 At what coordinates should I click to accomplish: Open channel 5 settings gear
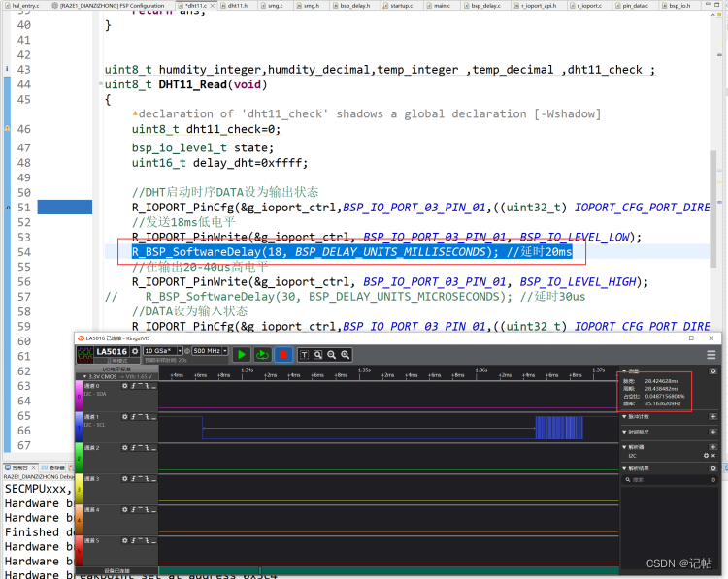(x=125, y=541)
